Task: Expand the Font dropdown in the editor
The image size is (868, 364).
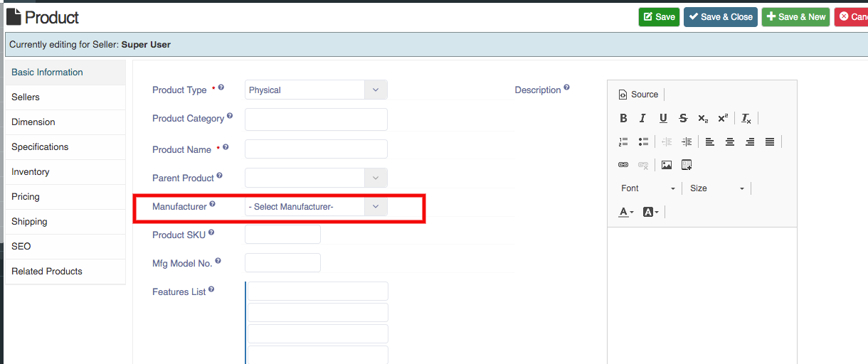Action: [647, 188]
